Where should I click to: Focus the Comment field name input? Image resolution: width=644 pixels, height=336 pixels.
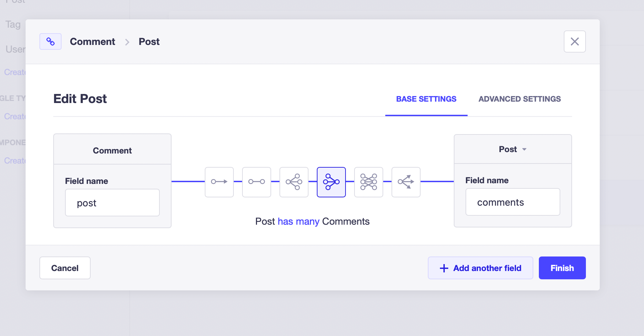112,203
